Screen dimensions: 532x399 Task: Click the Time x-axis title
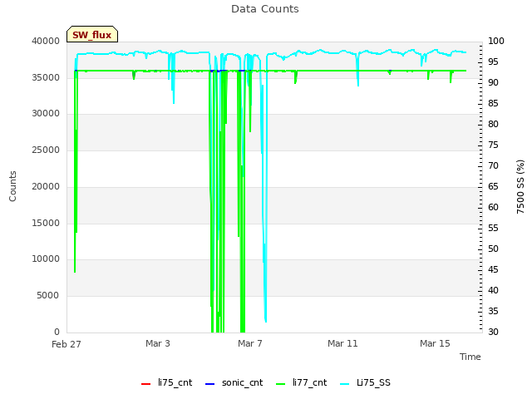tap(470, 357)
